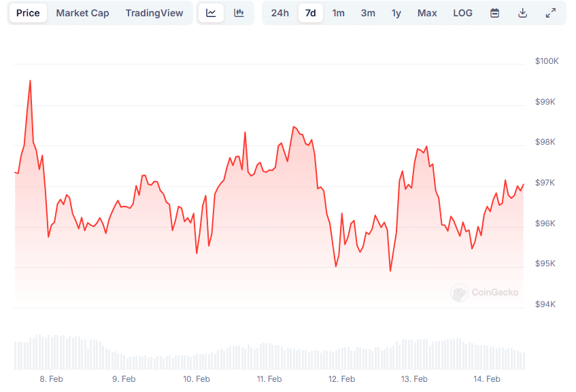Switch to the candlestick chart icon
The image size is (576, 392).
239,12
